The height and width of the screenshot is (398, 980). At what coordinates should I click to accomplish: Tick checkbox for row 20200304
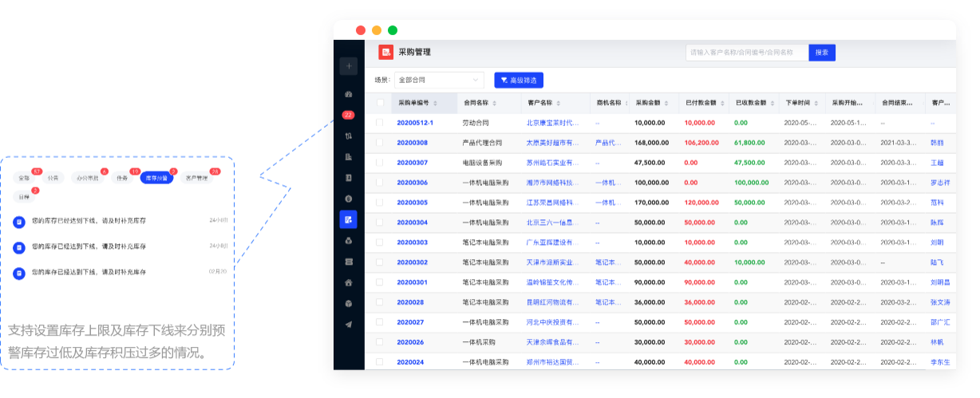(x=380, y=223)
